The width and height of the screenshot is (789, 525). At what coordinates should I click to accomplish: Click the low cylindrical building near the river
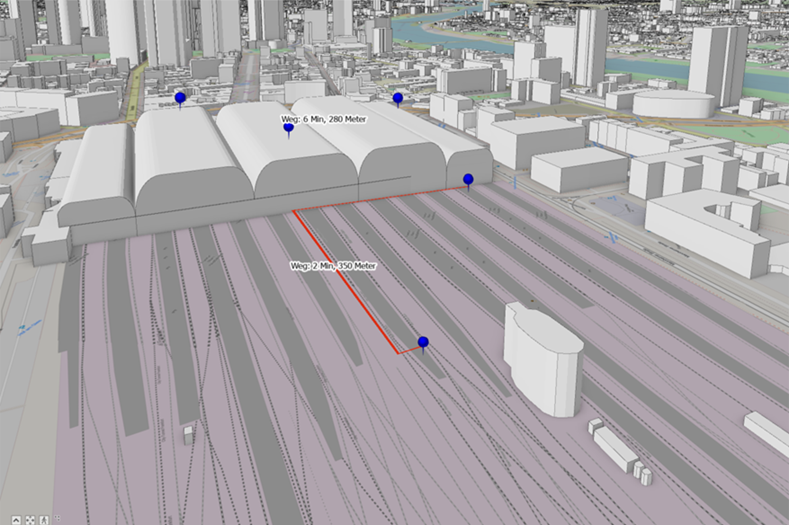(x=672, y=102)
